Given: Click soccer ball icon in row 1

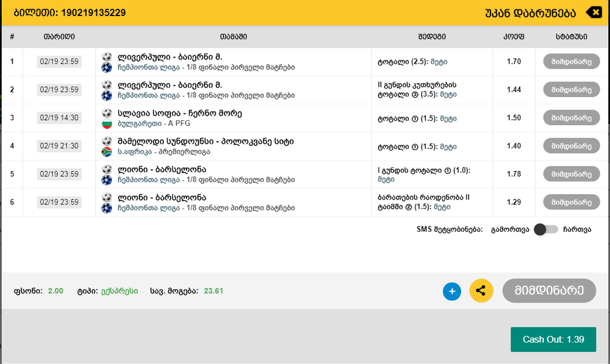Looking at the screenshot, I should 107,57.
